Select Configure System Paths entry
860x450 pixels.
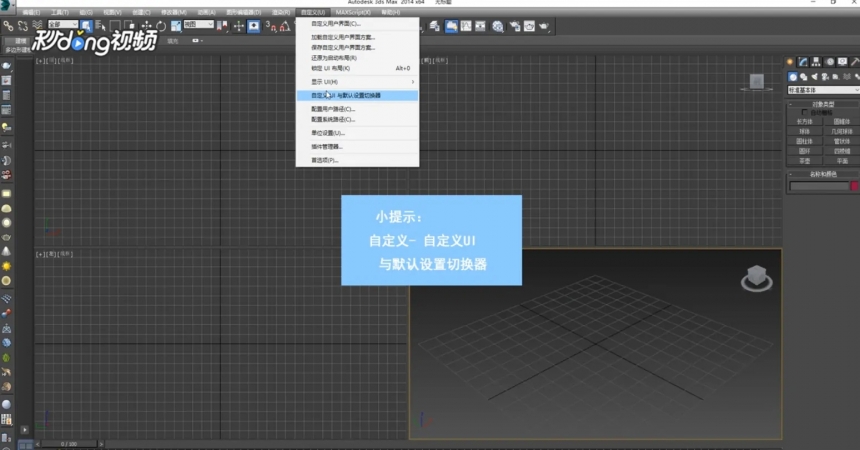tap(357, 119)
